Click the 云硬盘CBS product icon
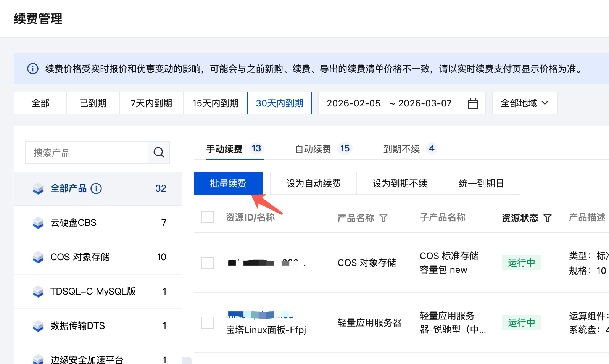The width and height of the screenshot is (609, 364). click(38, 223)
